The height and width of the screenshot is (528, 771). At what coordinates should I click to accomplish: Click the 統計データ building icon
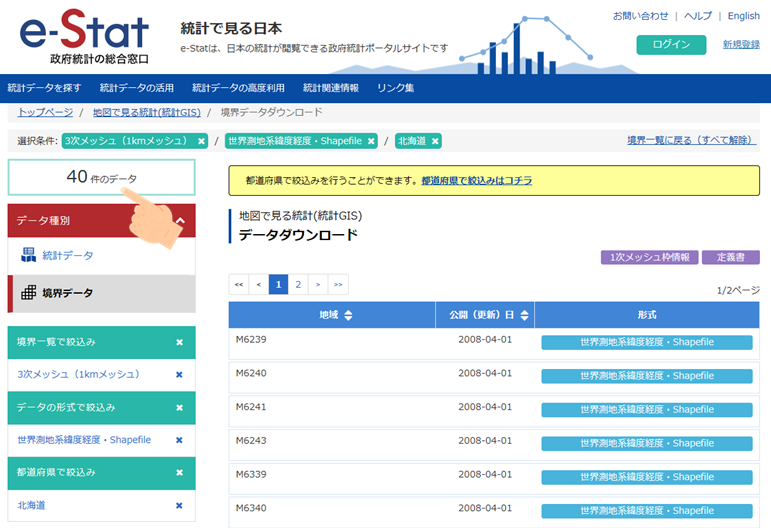click(28, 255)
